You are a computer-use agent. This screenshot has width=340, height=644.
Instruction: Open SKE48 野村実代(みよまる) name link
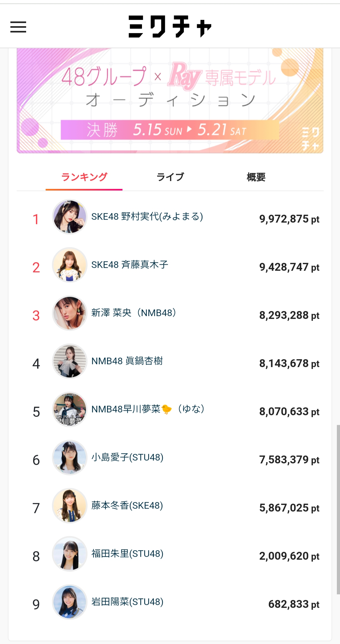147,217
